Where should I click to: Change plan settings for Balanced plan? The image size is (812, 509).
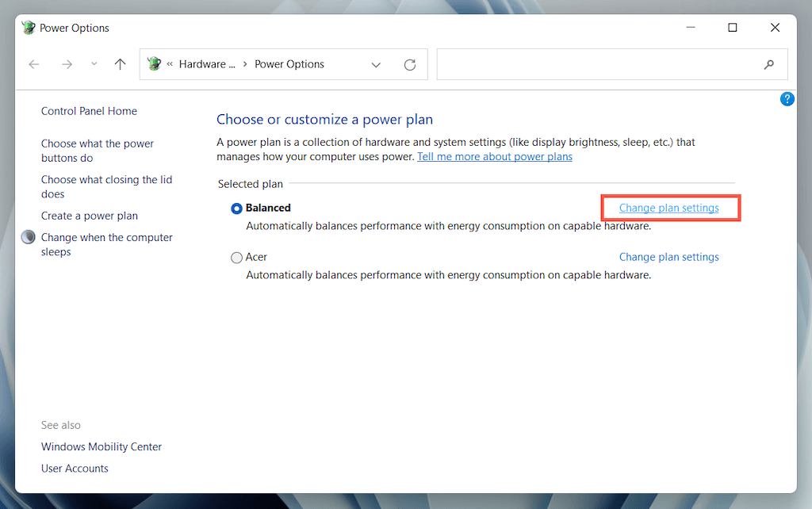(x=669, y=208)
